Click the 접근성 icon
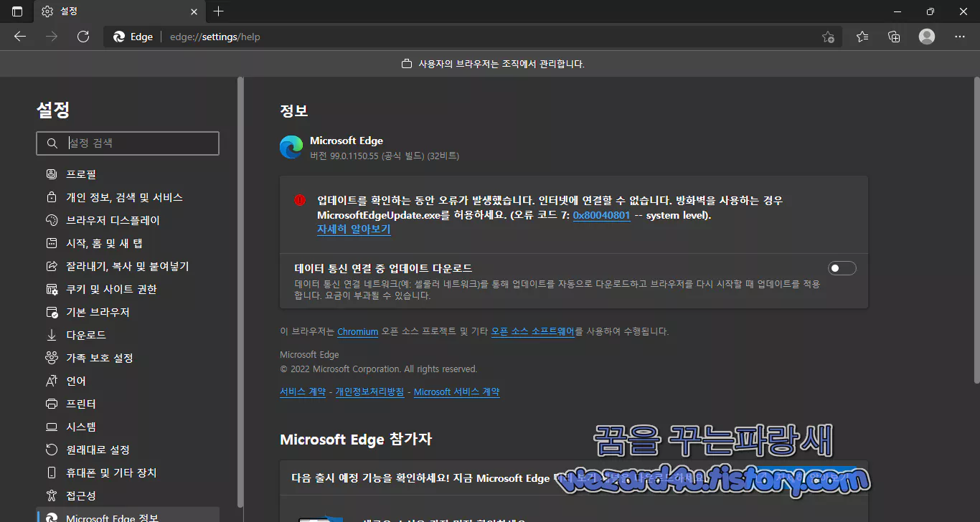The width and height of the screenshot is (980, 522). (x=52, y=495)
